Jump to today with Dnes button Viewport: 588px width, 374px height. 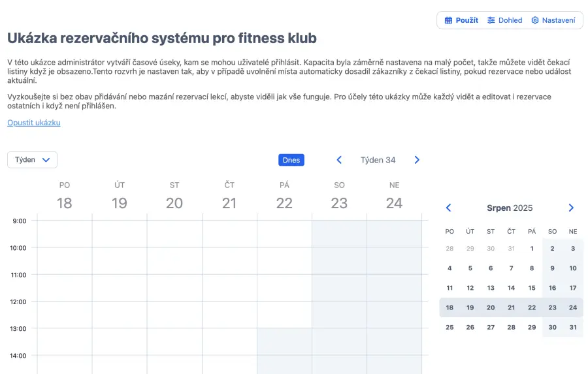(x=291, y=160)
